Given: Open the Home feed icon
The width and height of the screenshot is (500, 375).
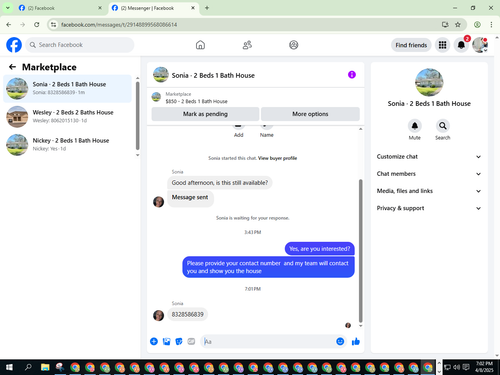Looking at the screenshot, I should click(200, 45).
